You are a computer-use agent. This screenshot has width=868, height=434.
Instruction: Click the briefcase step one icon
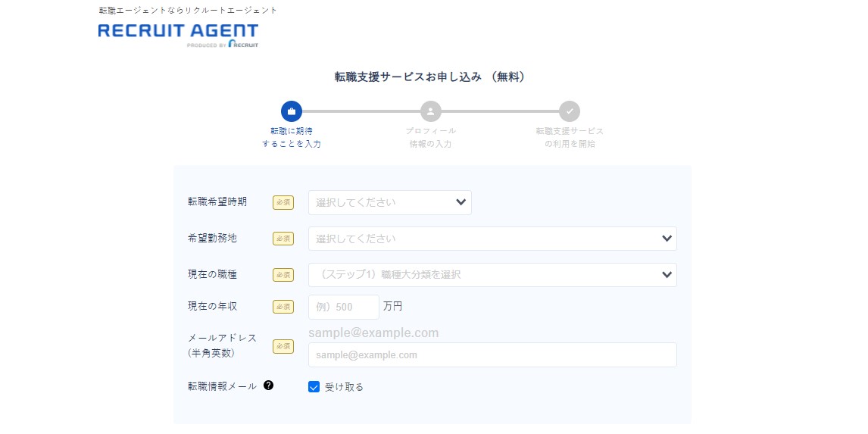292,111
